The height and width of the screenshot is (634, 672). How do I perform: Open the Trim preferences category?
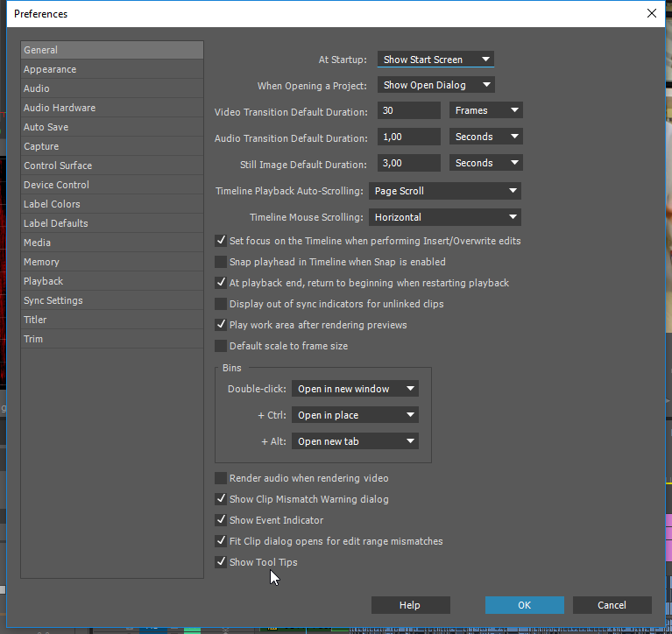pyautogui.click(x=112, y=339)
